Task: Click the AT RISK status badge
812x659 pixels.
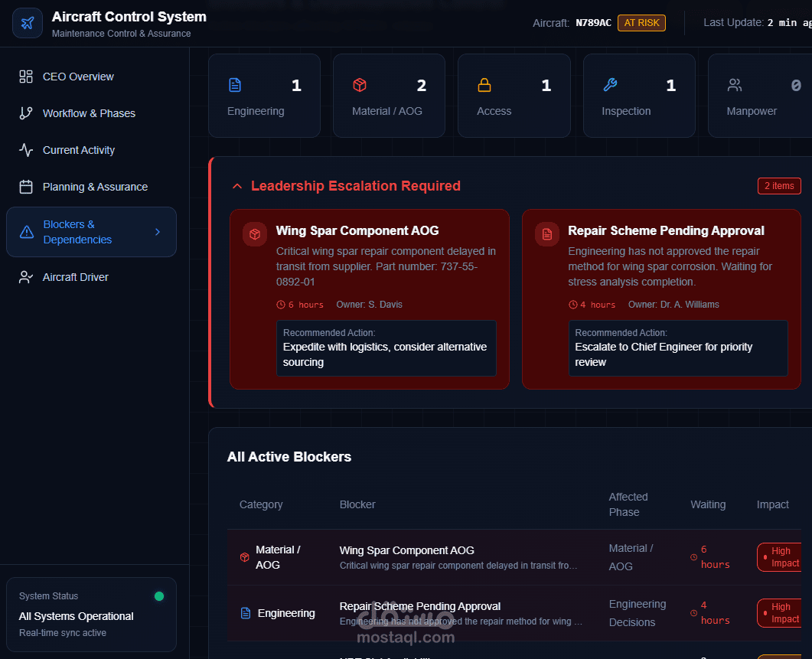Action: coord(641,23)
